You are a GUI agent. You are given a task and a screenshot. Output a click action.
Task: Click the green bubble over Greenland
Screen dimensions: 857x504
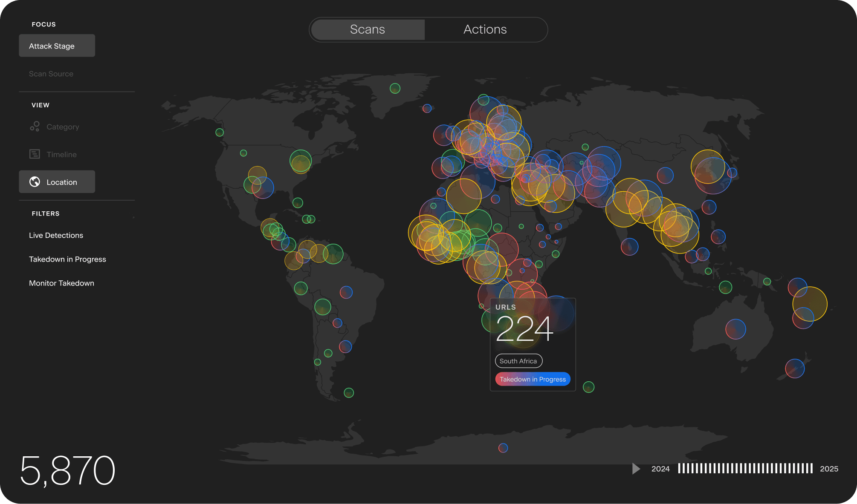[395, 88]
